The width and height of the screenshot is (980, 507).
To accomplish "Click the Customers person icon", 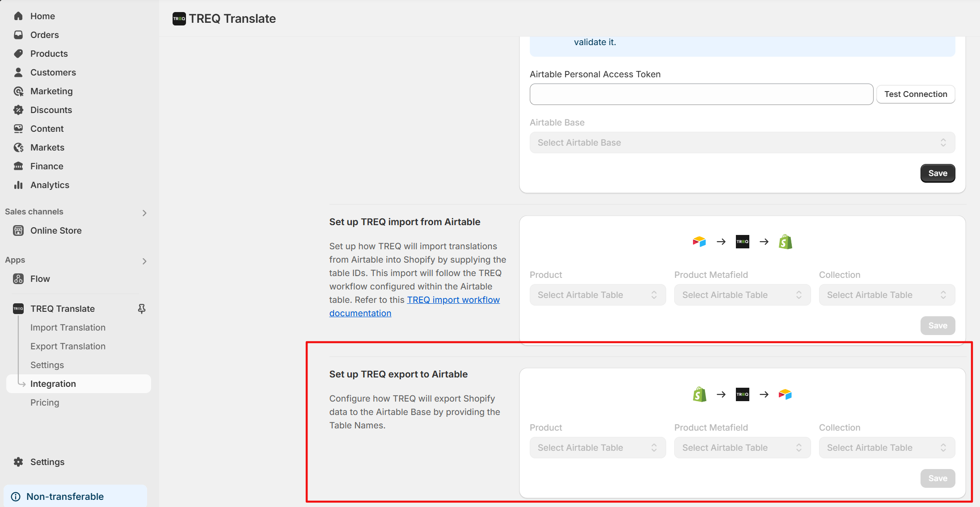I will (x=18, y=72).
